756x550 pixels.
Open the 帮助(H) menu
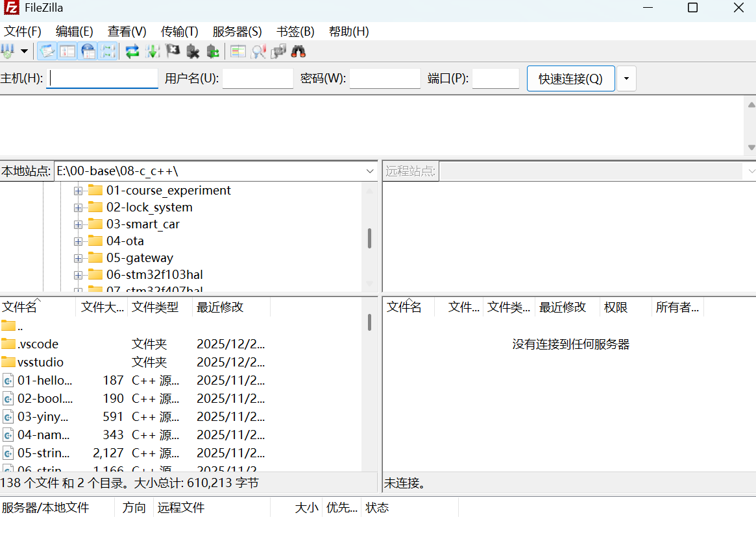coord(348,31)
